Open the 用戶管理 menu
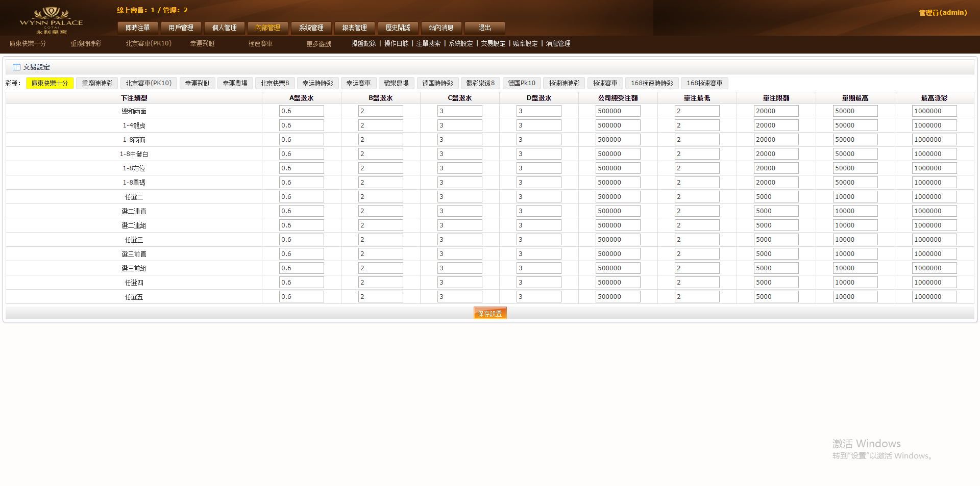 181,28
